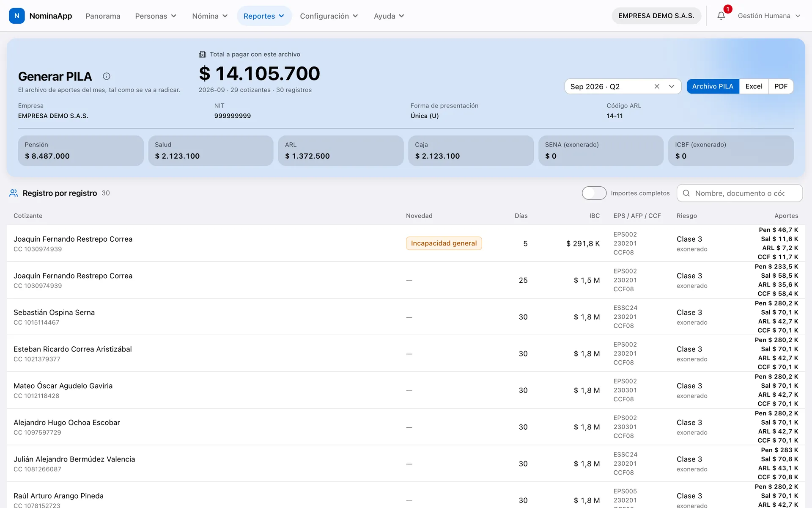
Task: Toggle Importes completos switch
Action: [x=594, y=193]
